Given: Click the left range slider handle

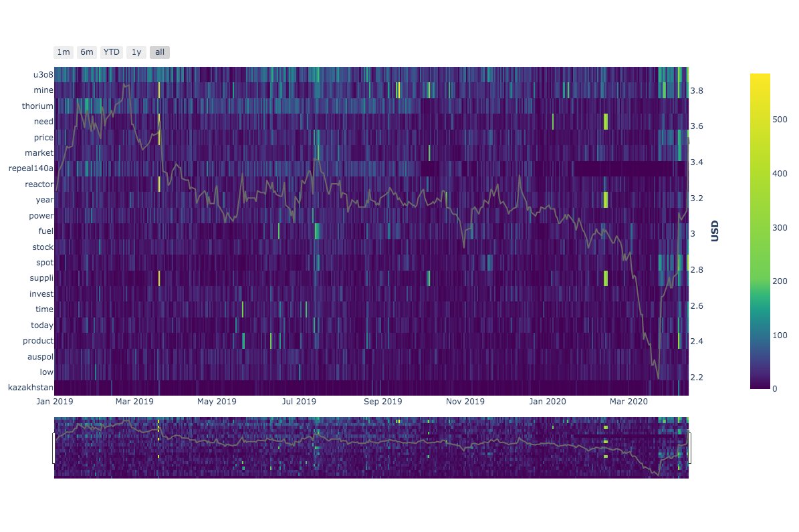Looking at the screenshot, I should click(53, 448).
